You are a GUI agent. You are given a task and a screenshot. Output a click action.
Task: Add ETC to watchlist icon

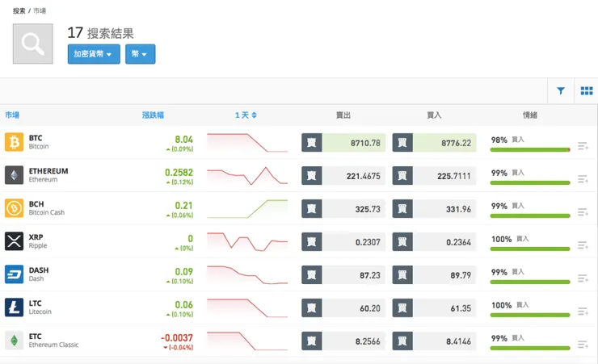[x=583, y=344]
